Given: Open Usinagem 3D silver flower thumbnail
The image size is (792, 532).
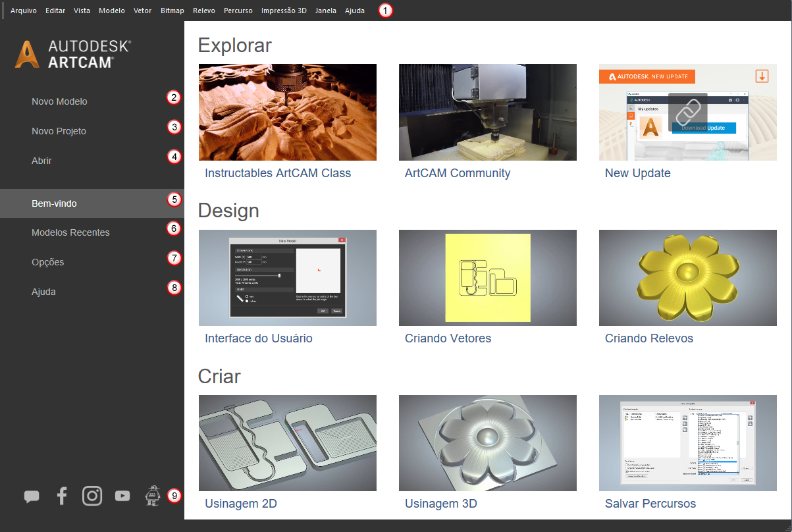Looking at the screenshot, I should pos(488,443).
